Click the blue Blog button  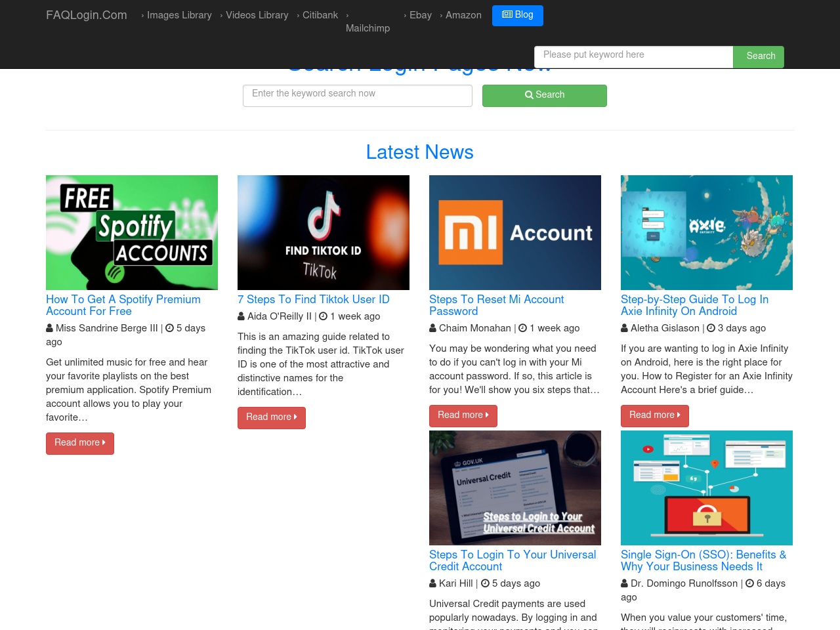[518, 15]
